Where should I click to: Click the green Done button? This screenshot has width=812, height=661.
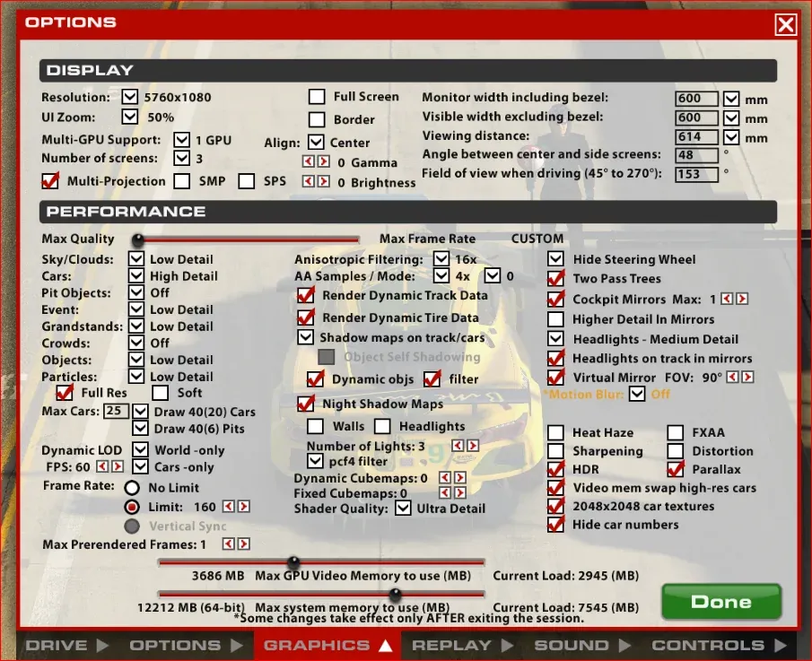click(720, 602)
